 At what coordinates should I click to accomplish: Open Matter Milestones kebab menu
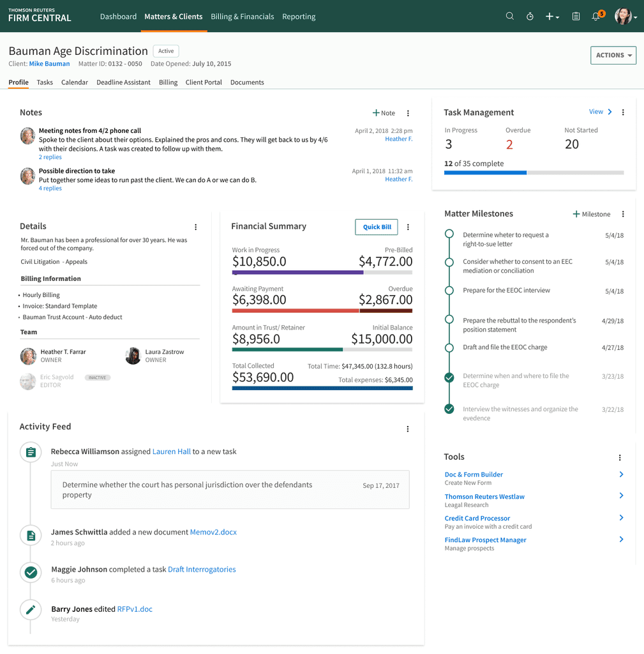pyautogui.click(x=623, y=214)
